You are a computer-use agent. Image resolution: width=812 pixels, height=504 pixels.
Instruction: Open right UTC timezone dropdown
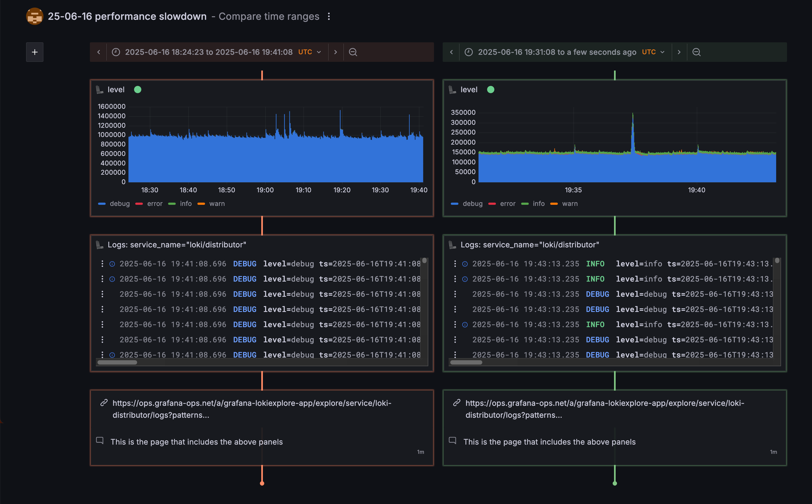(653, 52)
